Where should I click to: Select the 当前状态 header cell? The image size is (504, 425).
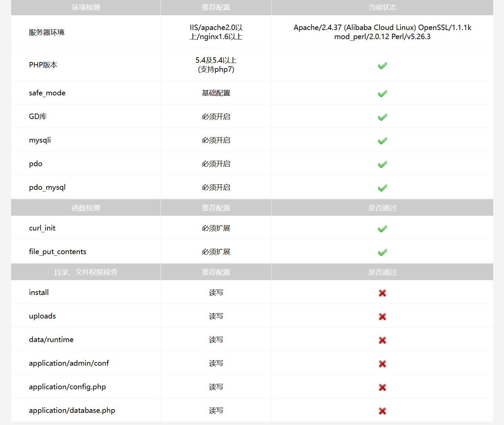(382, 7)
